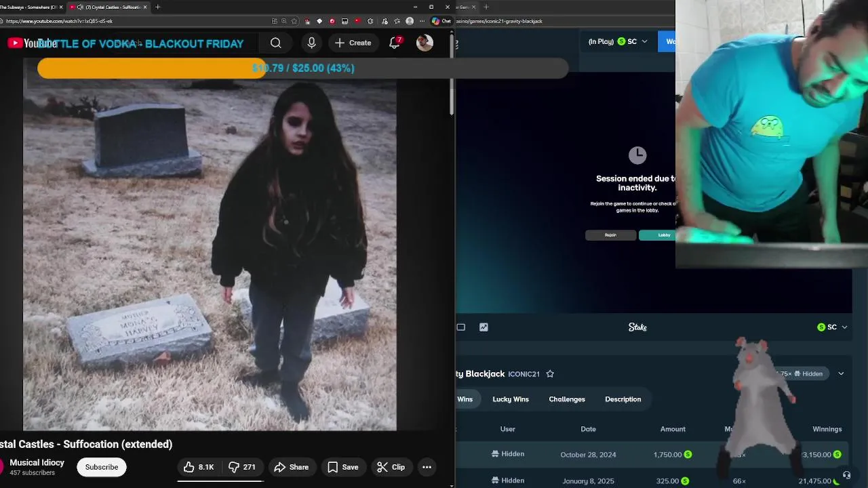Click the 66× multiplier cell
This screenshot has width=868, height=488.
point(739,481)
